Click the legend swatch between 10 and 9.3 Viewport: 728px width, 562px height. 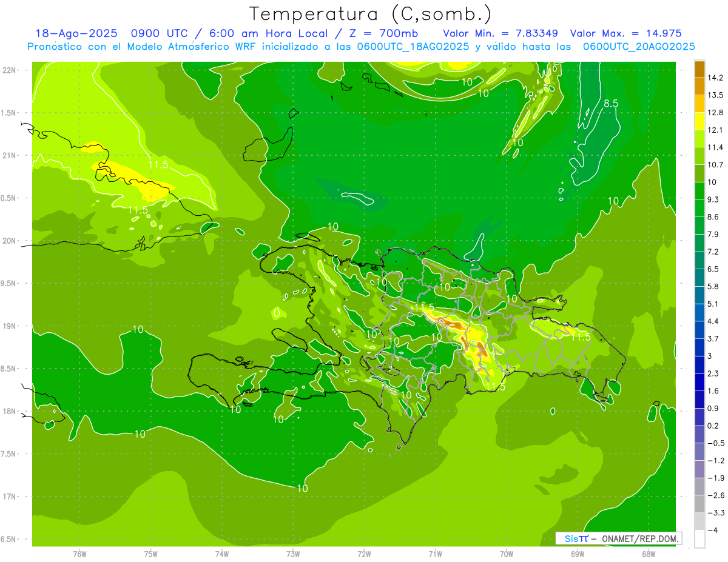(x=699, y=190)
